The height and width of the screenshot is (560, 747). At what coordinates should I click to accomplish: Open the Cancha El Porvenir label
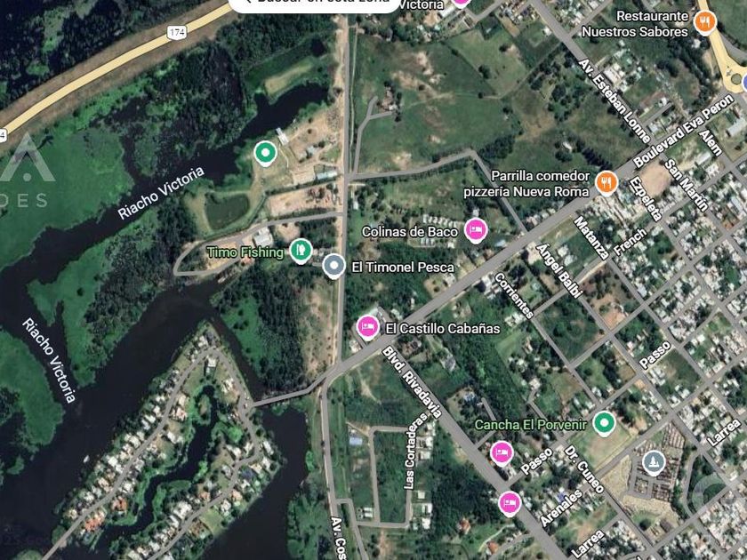[x=531, y=424]
